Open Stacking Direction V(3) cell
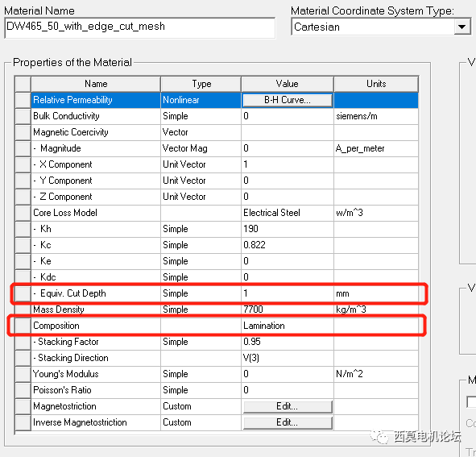This screenshot has height=457, width=476. coord(288,358)
